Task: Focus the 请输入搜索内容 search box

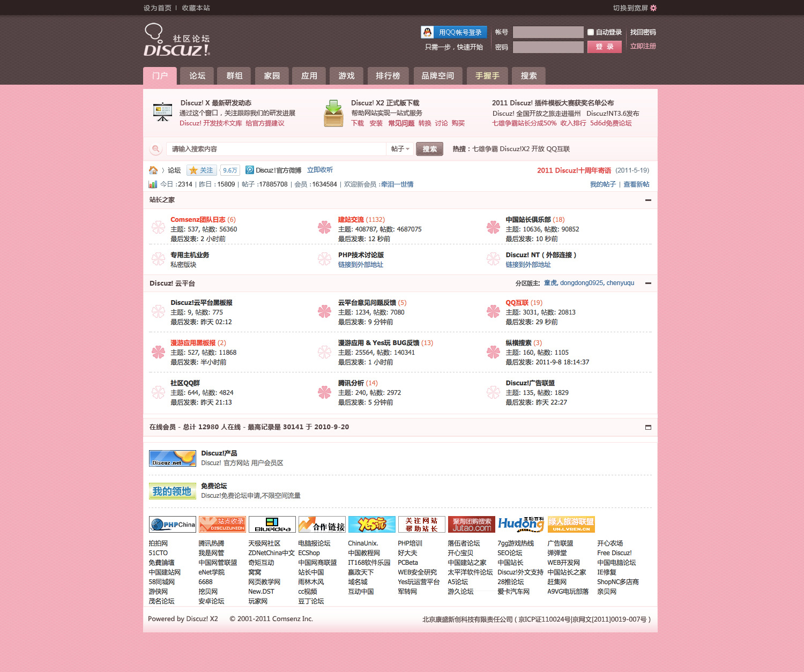Action: 276,149
